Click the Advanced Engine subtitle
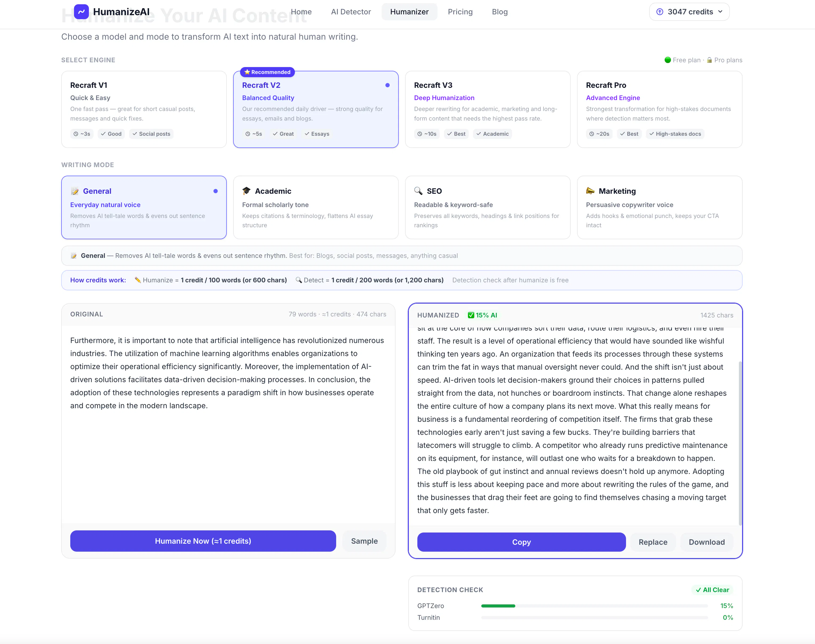The width and height of the screenshot is (815, 644). coord(613,98)
